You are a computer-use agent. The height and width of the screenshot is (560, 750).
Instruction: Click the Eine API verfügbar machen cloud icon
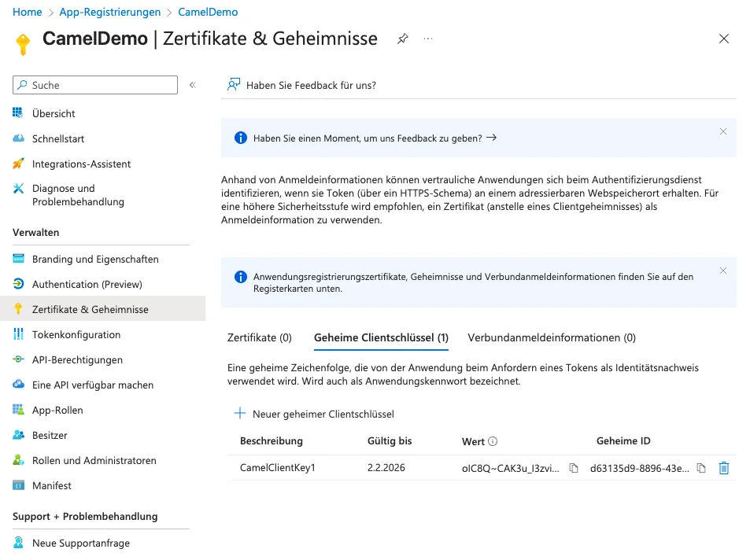18,384
